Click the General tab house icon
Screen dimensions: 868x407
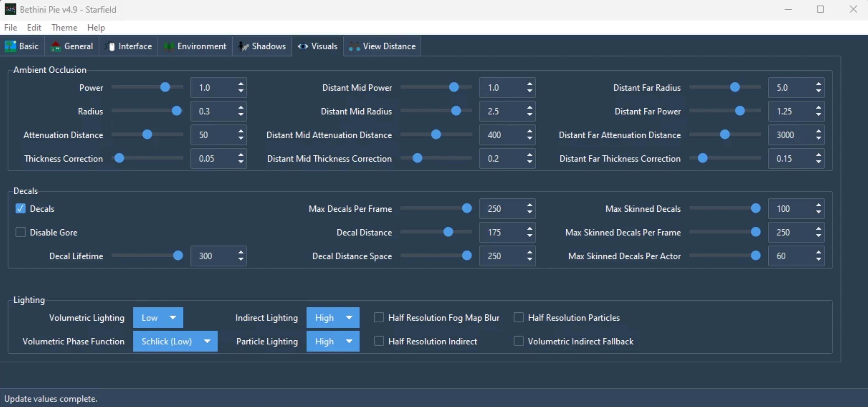tap(56, 46)
